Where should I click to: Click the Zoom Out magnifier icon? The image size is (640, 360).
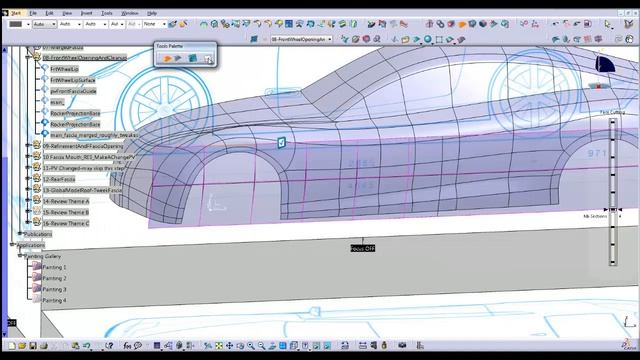[261, 346]
